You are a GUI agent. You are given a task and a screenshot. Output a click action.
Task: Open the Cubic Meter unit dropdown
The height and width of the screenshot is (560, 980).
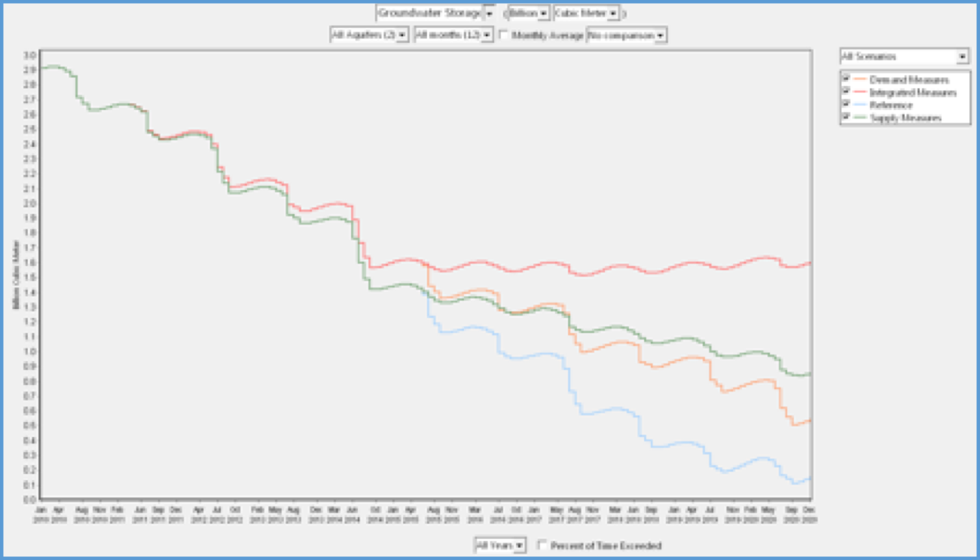pyautogui.click(x=613, y=14)
